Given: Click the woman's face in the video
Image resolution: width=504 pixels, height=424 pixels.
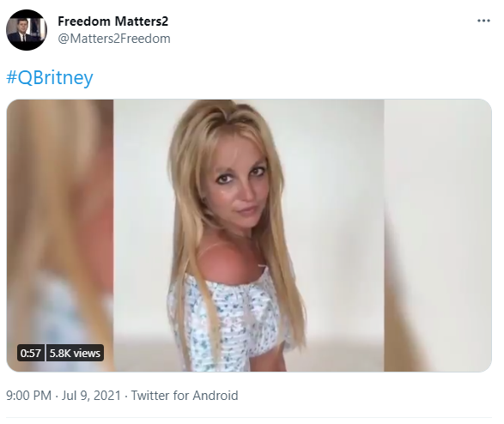Looking at the screenshot, I should [x=240, y=188].
